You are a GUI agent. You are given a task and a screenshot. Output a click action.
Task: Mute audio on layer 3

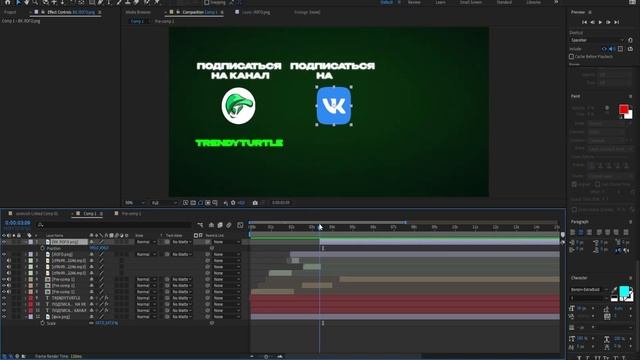coord(9,260)
